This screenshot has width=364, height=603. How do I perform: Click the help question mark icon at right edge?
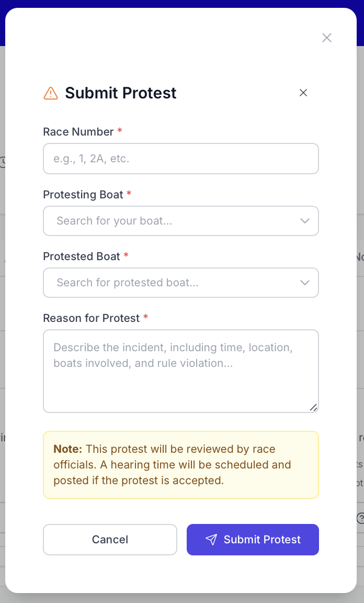pos(361,518)
